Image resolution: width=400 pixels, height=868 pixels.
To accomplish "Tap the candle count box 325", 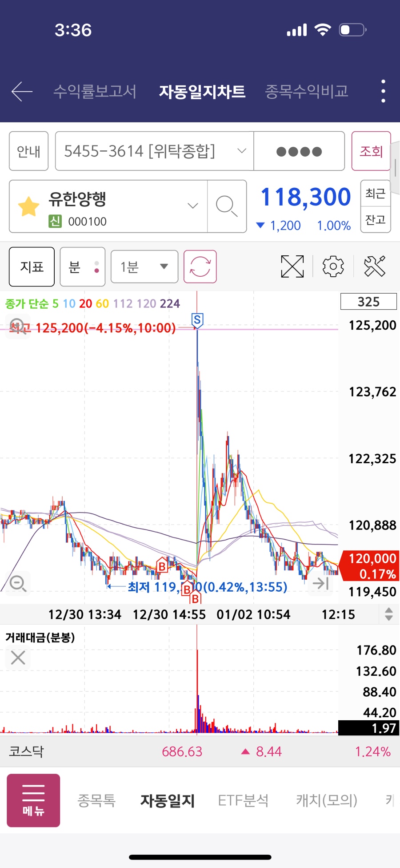I will click(368, 302).
